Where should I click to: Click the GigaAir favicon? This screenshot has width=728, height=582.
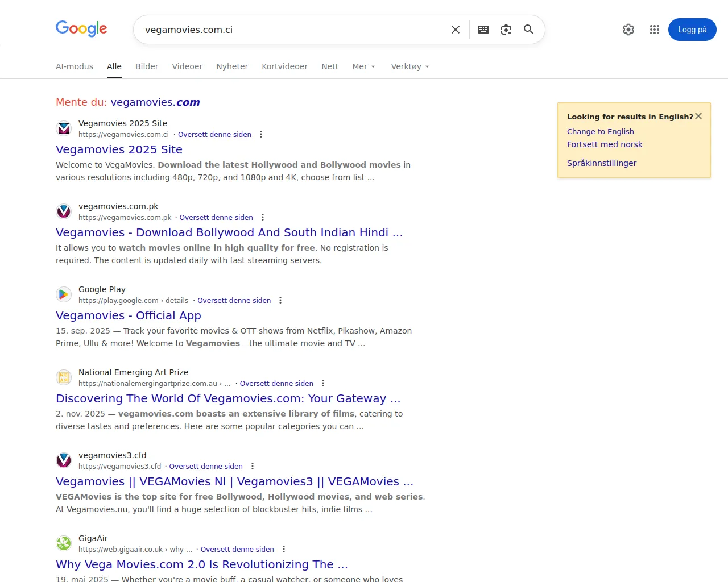[x=64, y=543]
